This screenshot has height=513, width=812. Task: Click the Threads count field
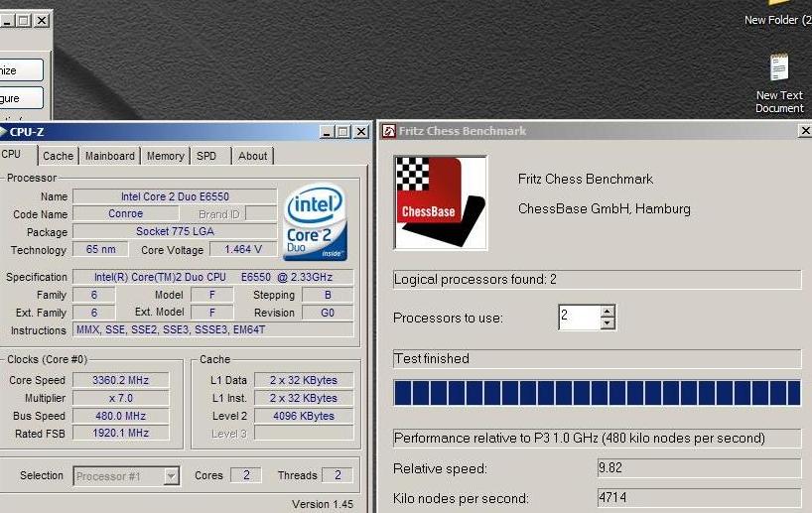pyautogui.click(x=338, y=475)
